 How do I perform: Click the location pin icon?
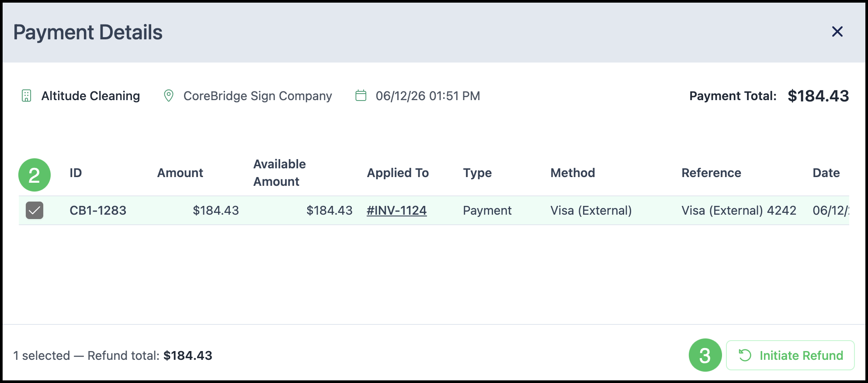click(169, 96)
